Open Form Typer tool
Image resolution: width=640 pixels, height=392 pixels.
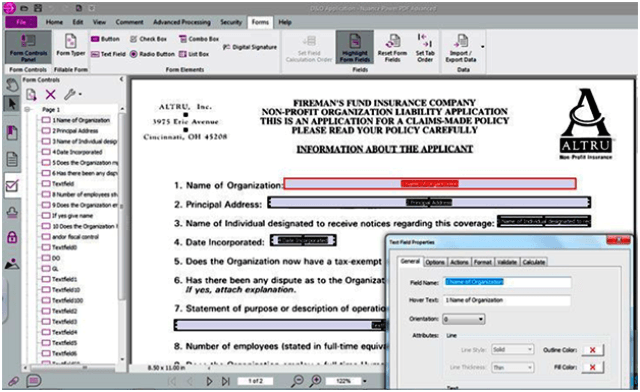point(71,46)
